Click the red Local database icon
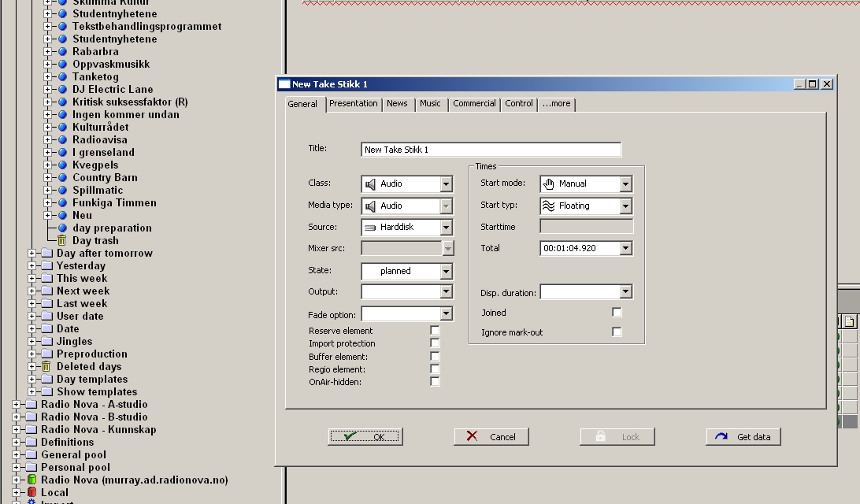Screen dimensions: 860x504 [x=32, y=492]
